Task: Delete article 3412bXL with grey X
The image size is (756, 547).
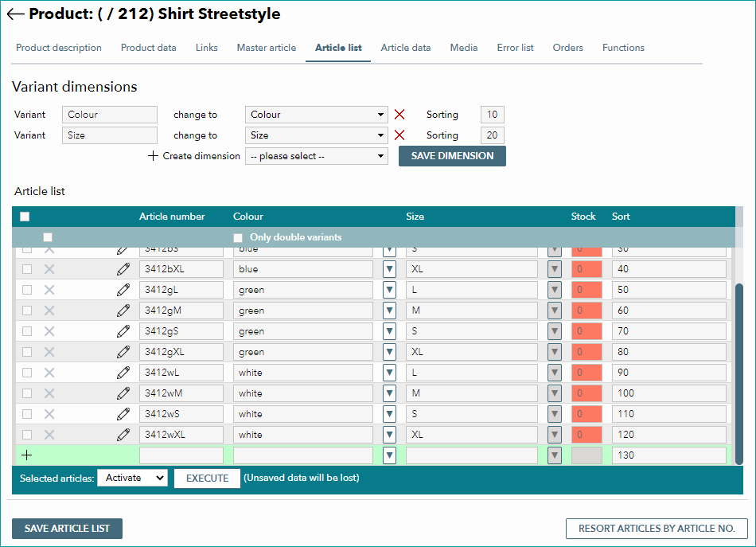Action: pyautogui.click(x=49, y=269)
